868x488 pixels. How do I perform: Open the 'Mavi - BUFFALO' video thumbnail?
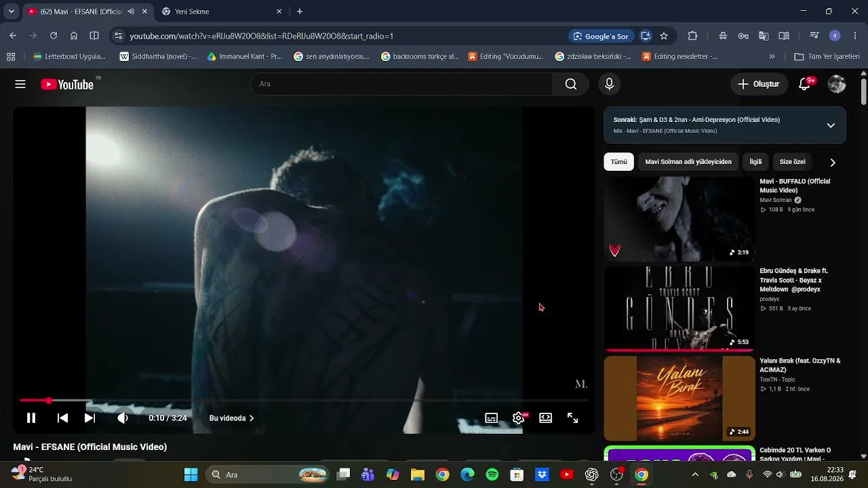click(679, 219)
